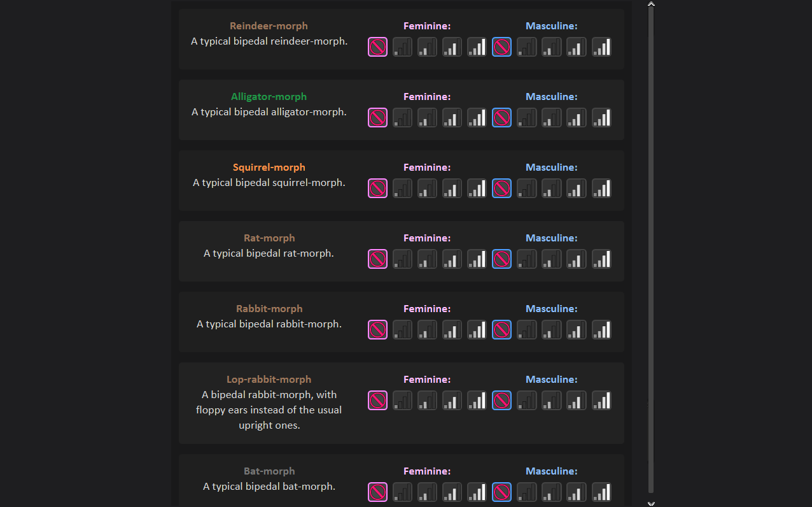This screenshot has width=812, height=507.
Task: Select four-bar masculine level for Bat-morph
Action: pyautogui.click(x=601, y=492)
